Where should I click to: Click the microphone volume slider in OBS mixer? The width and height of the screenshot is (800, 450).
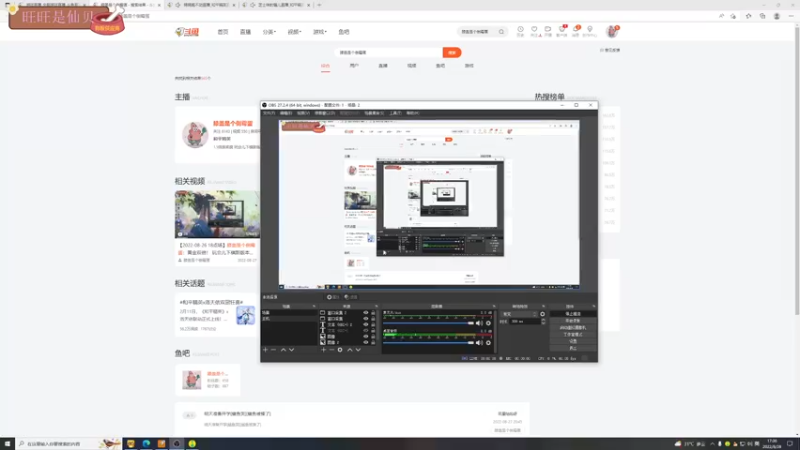coord(429,323)
